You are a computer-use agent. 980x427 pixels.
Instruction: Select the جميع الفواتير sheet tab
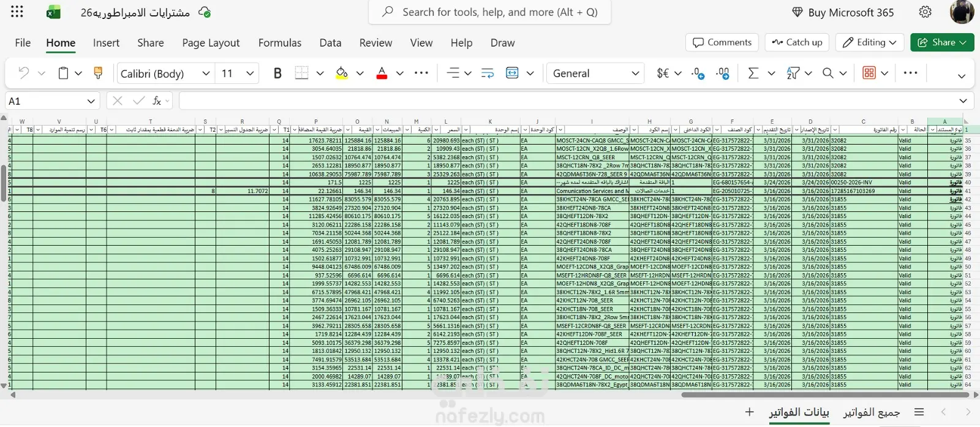click(x=872, y=412)
